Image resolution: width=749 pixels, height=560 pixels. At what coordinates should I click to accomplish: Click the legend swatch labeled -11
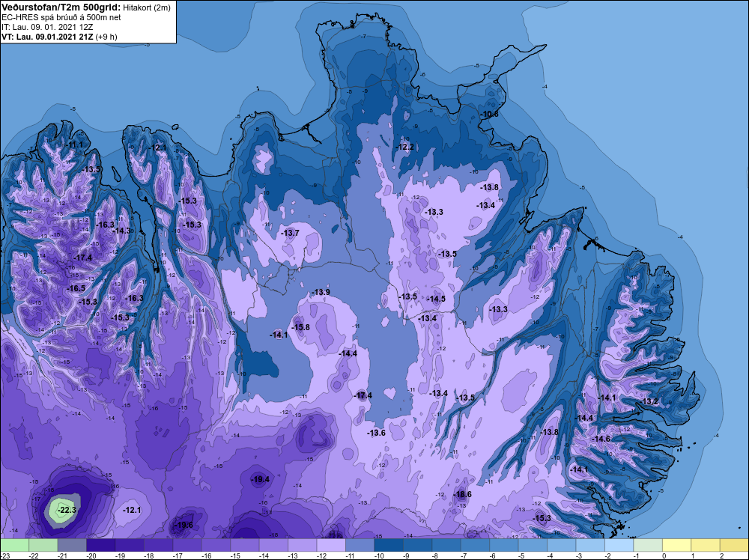tap(360, 546)
